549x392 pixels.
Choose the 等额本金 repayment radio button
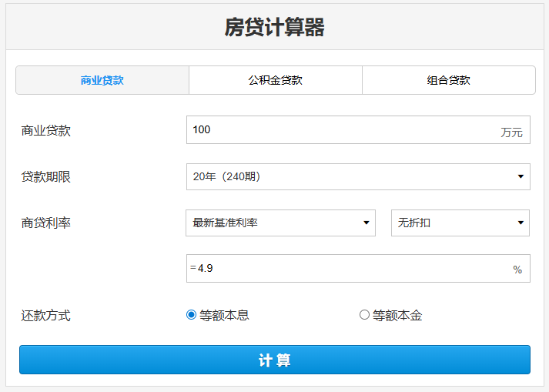tap(364, 315)
